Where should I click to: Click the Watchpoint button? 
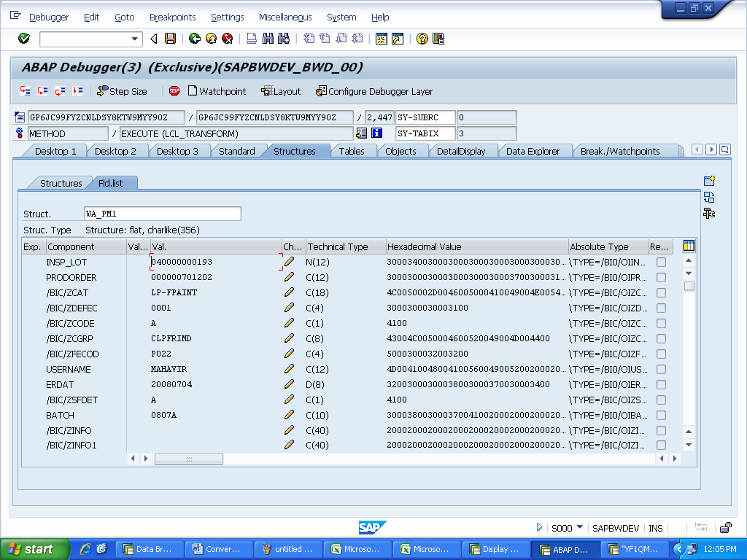(217, 91)
